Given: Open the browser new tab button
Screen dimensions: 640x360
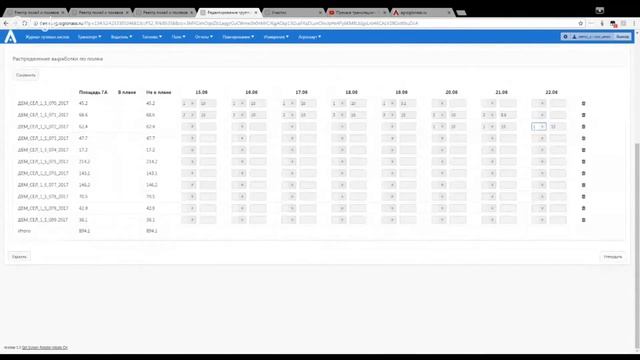Looking at the screenshot, I should pos(461,13).
